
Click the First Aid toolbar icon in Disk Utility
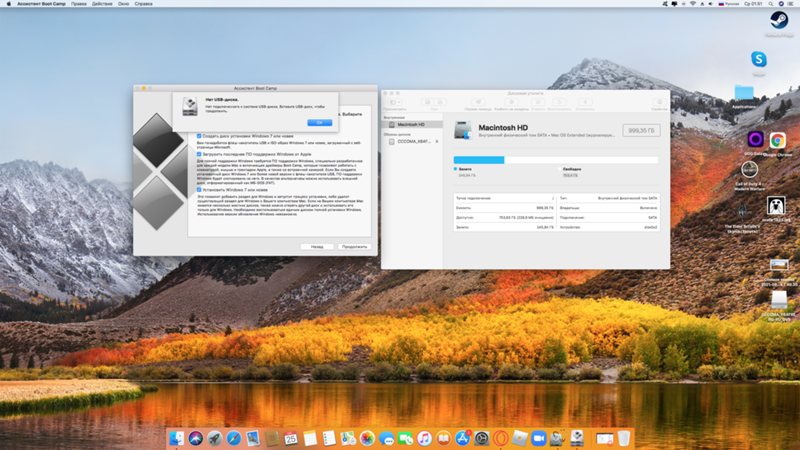coord(478,102)
